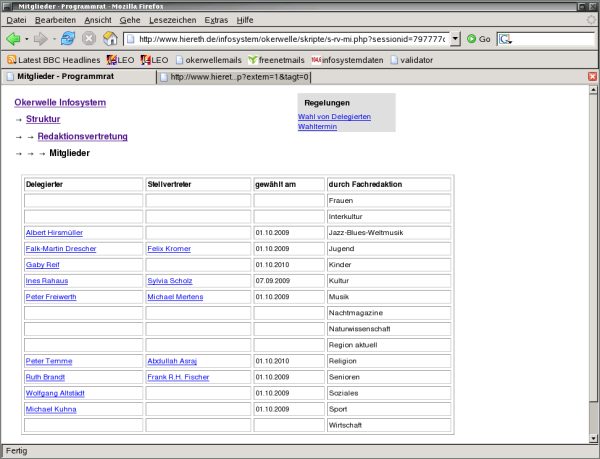
Task: Click the grey Forward arrow button
Action: [40, 39]
